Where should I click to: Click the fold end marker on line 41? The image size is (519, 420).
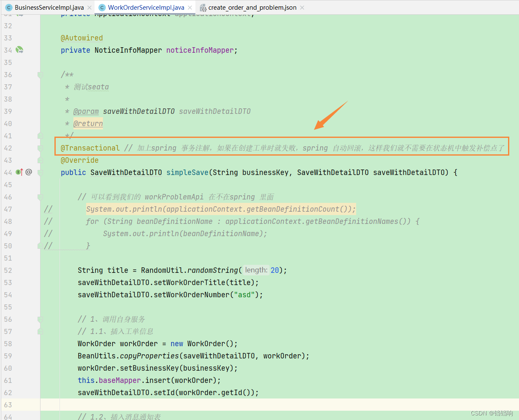[x=40, y=136]
